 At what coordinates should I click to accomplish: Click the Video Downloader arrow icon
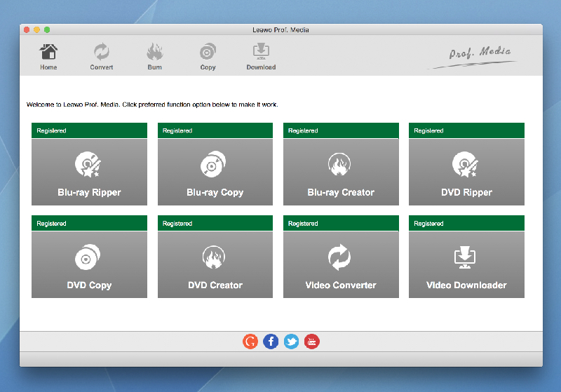pyautogui.click(x=465, y=257)
